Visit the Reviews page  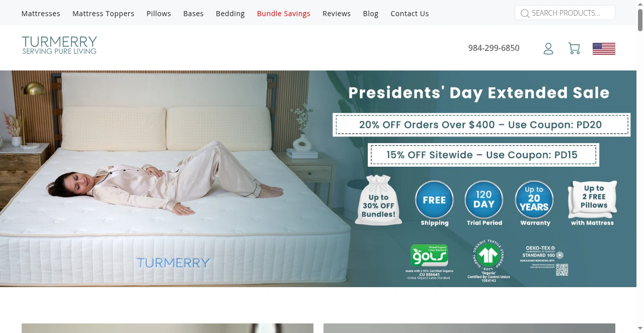[x=337, y=14]
